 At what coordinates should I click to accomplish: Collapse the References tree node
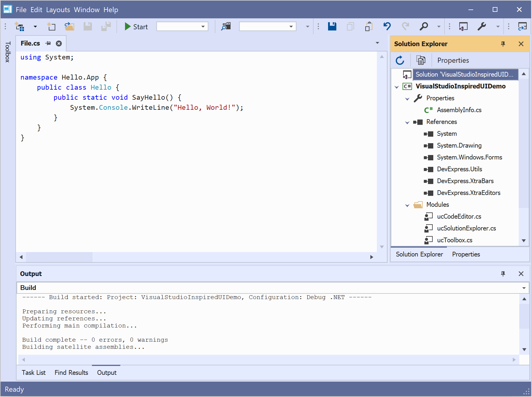(407, 122)
